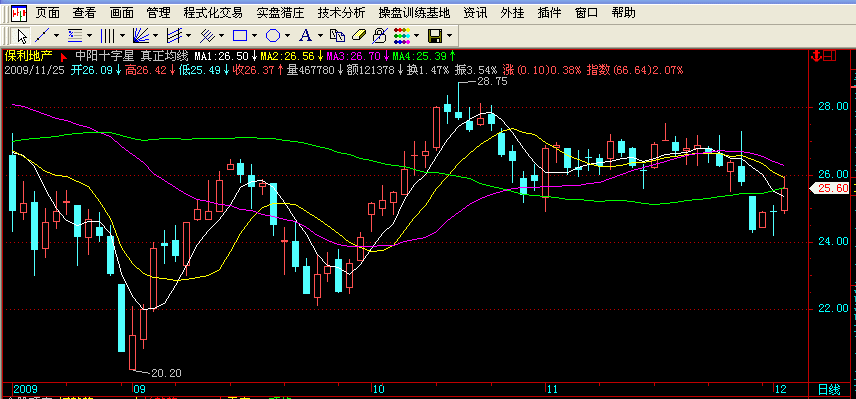Open the 技术分析 menu

[x=341, y=13]
